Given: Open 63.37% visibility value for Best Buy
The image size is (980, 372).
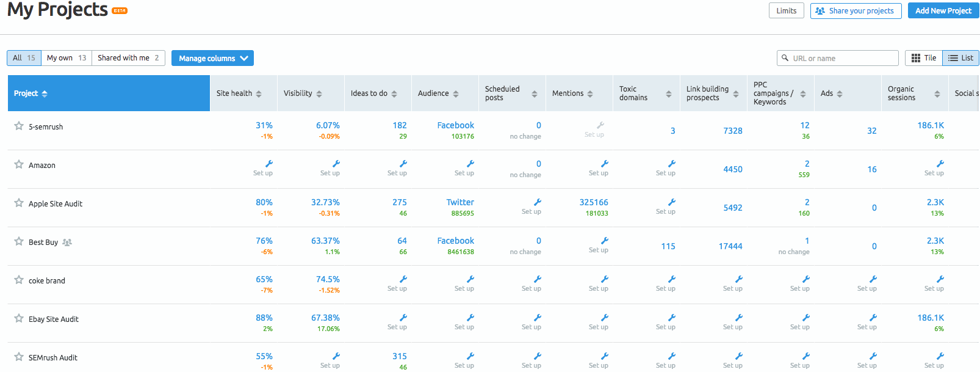Looking at the screenshot, I should [x=325, y=241].
